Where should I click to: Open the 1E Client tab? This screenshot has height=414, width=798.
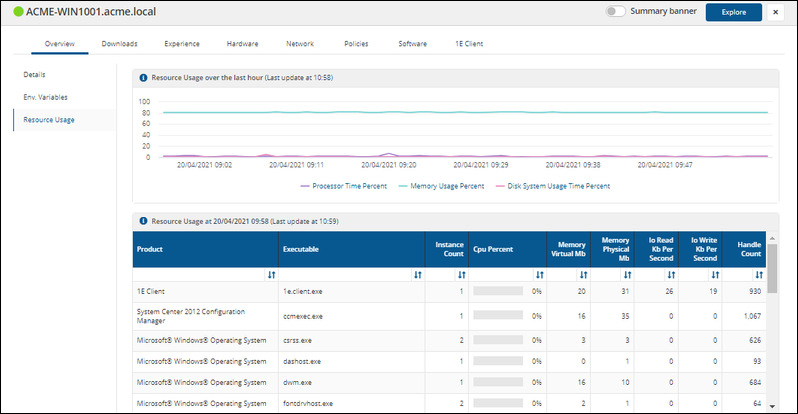click(469, 44)
